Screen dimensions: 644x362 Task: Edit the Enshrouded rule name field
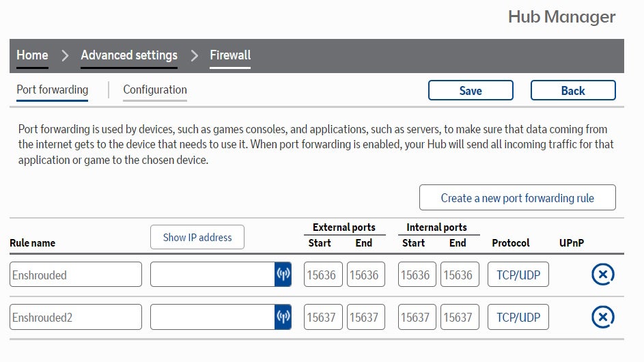click(76, 275)
